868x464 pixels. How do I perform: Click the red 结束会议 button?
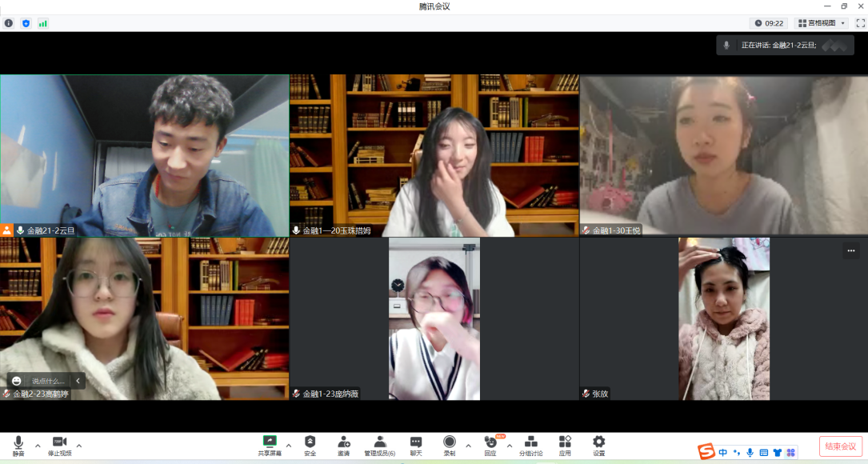[x=841, y=446]
